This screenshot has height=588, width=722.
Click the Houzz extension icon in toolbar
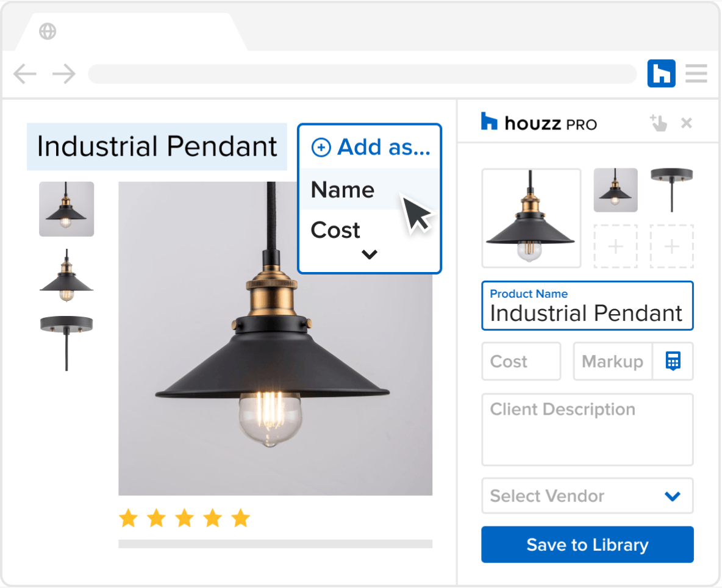click(661, 74)
